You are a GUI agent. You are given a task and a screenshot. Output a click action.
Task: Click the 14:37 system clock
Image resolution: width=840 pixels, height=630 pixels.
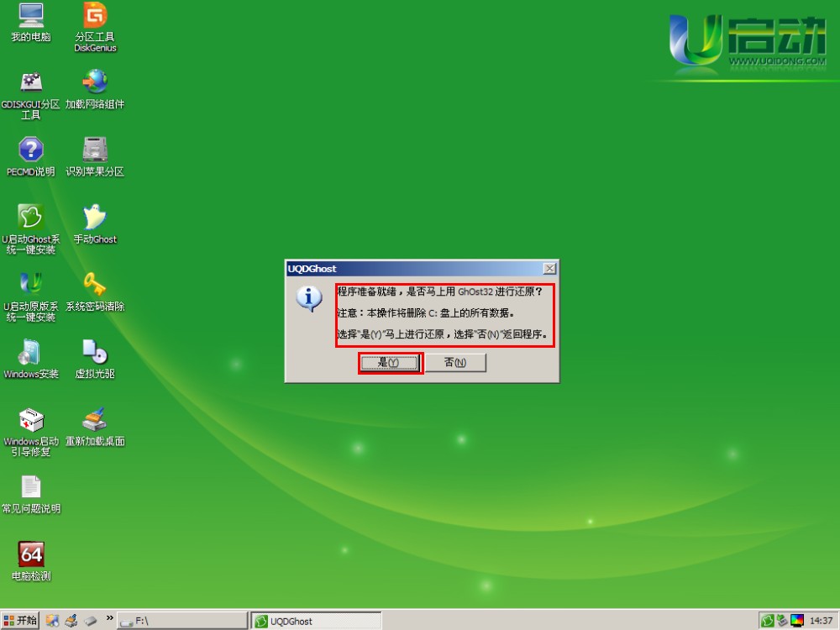point(821,621)
